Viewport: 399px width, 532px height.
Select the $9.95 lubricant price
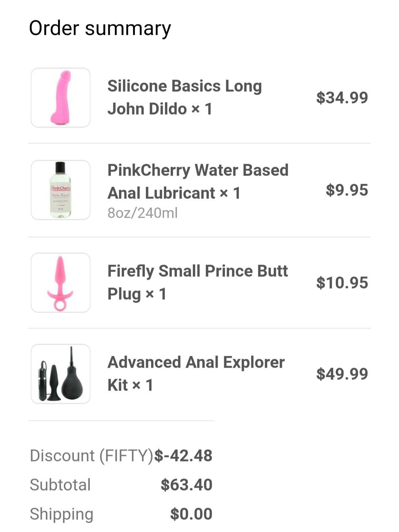(x=347, y=190)
